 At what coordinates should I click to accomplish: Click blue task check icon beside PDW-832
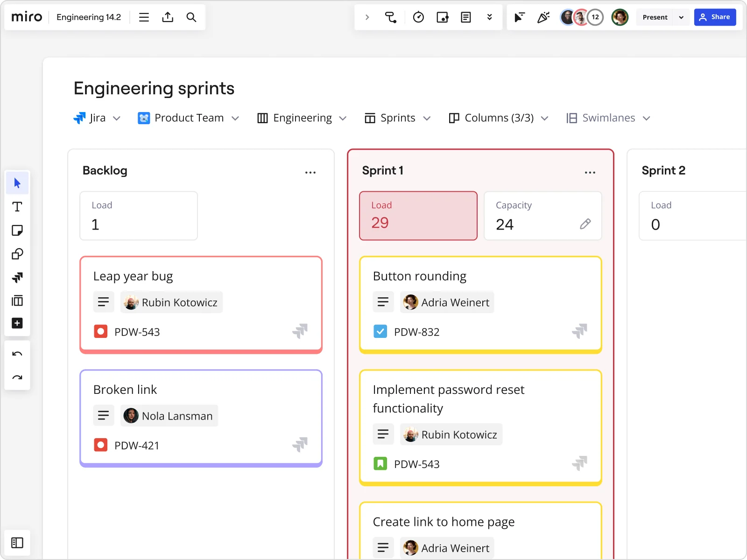(x=381, y=331)
